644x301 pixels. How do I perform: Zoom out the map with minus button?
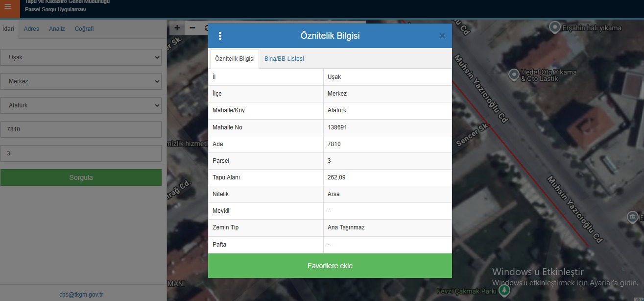coord(192,28)
